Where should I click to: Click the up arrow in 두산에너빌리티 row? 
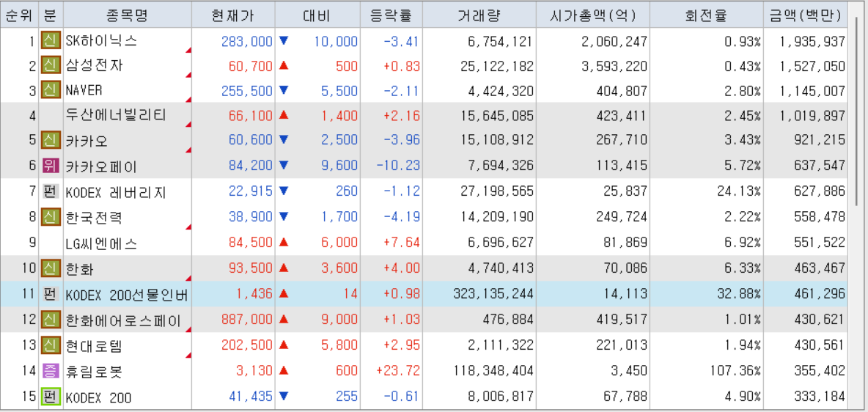point(284,115)
